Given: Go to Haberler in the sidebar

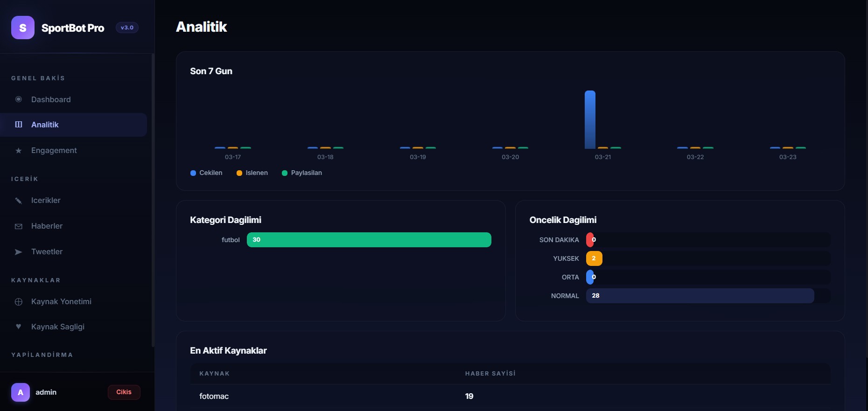Looking at the screenshot, I should (x=74, y=226).
